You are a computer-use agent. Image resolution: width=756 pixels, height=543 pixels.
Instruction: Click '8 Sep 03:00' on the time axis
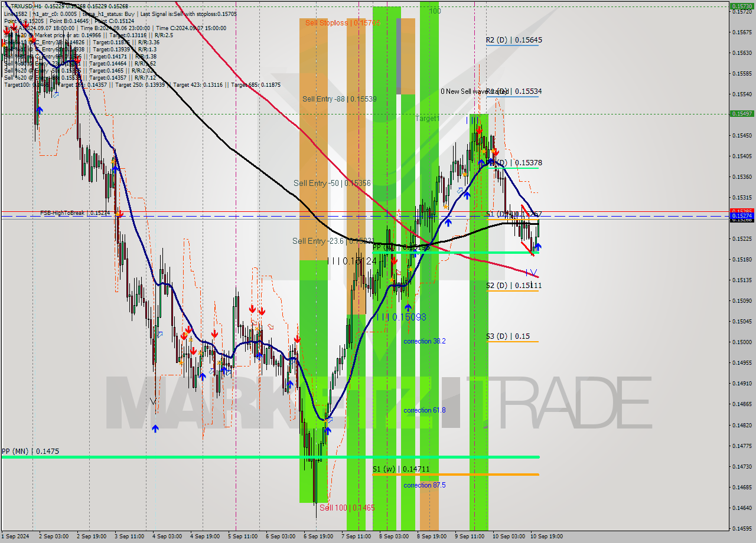[x=395, y=537]
